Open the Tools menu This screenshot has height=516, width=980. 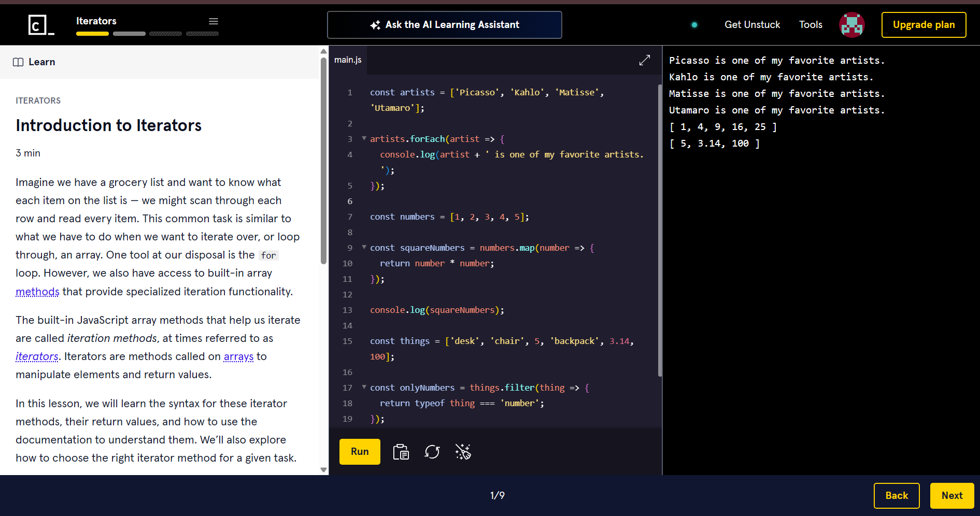(x=810, y=25)
